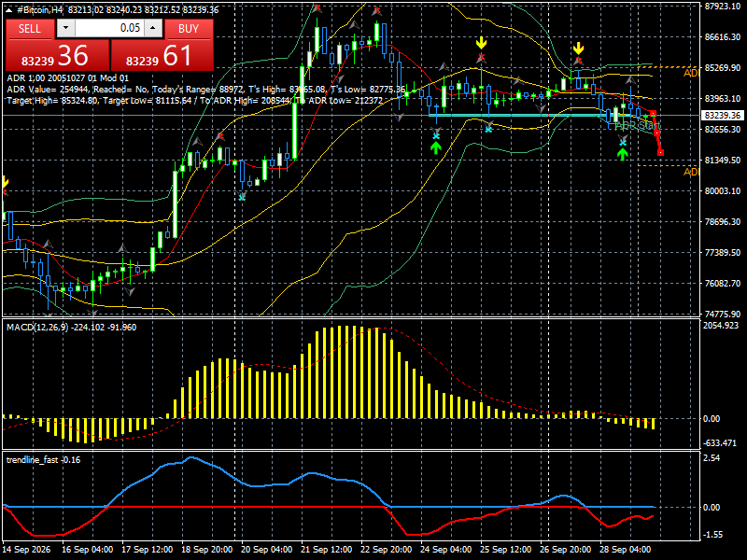Click the 28 Sep 04:00 time axis label

pyautogui.click(x=625, y=550)
